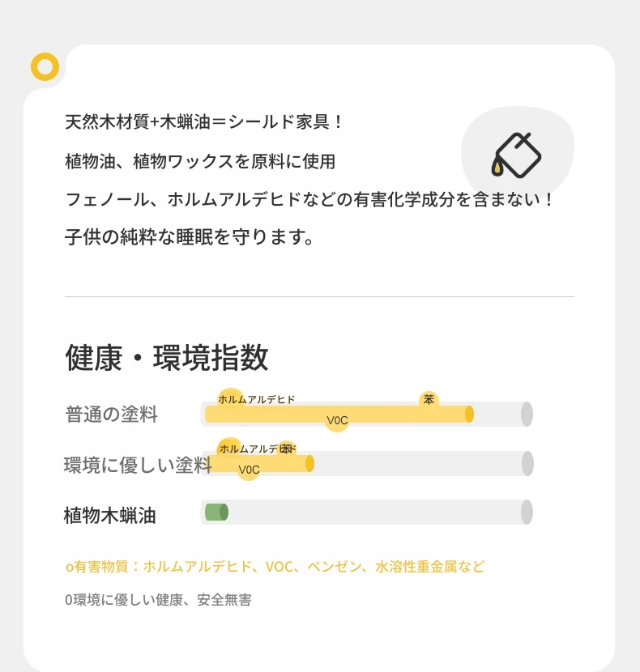Click the yellow 有害物質 note text
The width and height of the screenshot is (640, 672).
[x=275, y=567]
